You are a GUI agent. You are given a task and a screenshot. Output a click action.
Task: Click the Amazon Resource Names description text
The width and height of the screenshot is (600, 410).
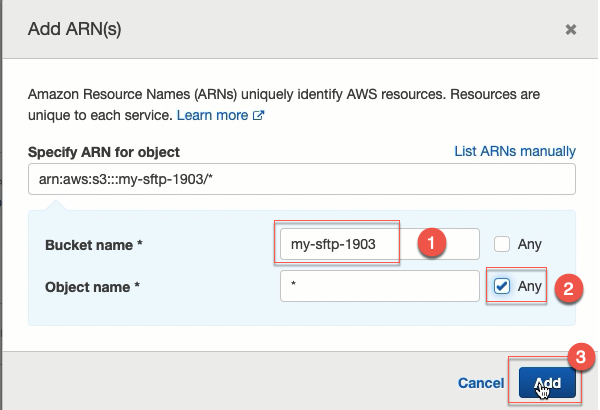pos(284,105)
